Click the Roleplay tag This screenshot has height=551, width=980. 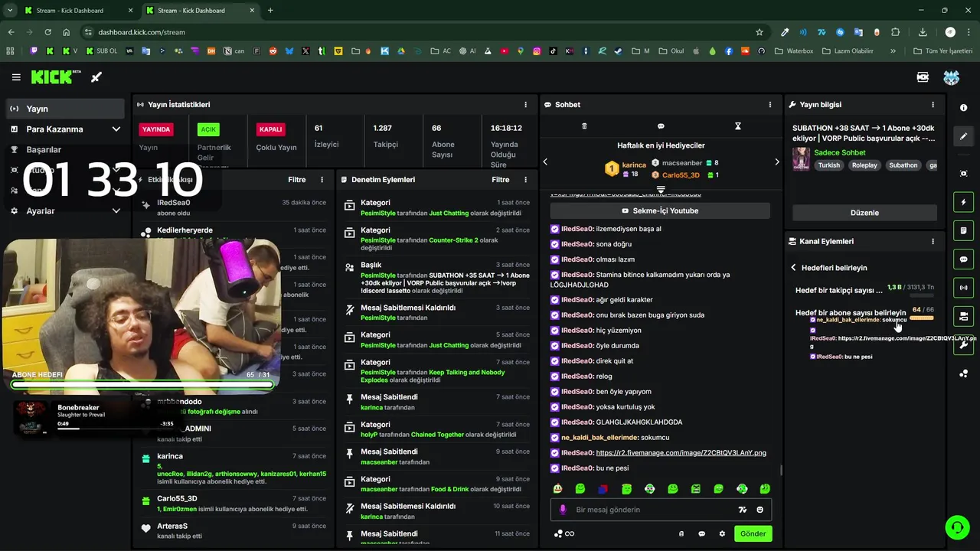[x=864, y=165]
